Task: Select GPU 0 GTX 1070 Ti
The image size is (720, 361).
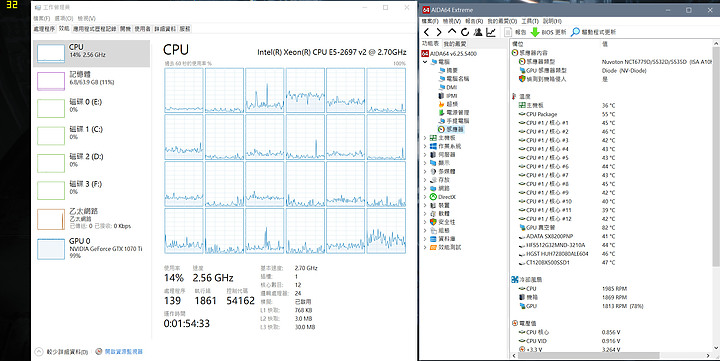Action: point(91,248)
